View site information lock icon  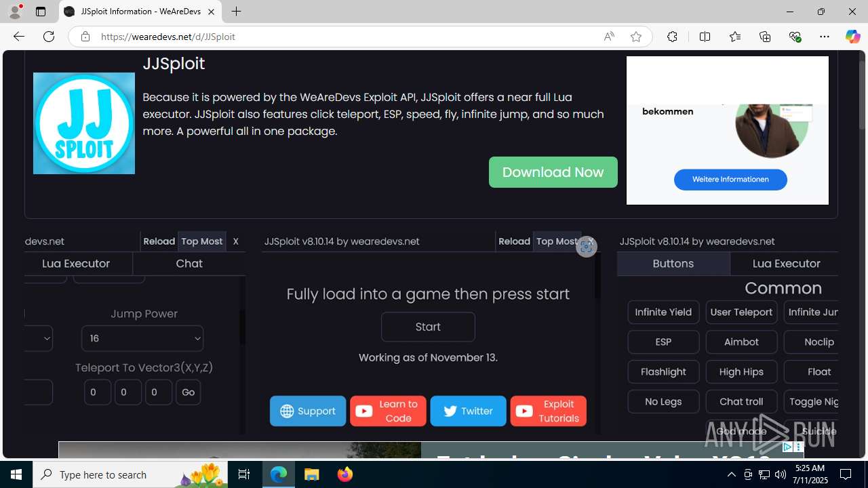click(85, 37)
